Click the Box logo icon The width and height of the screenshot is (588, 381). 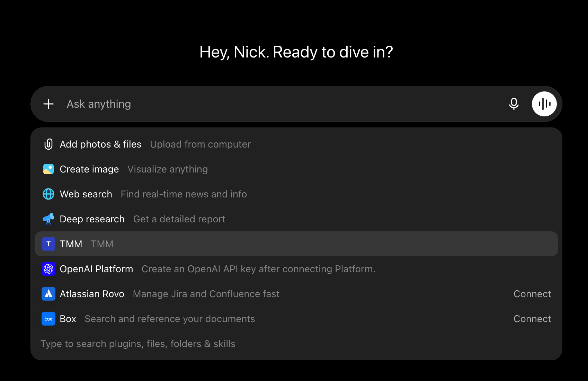(x=48, y=319)
